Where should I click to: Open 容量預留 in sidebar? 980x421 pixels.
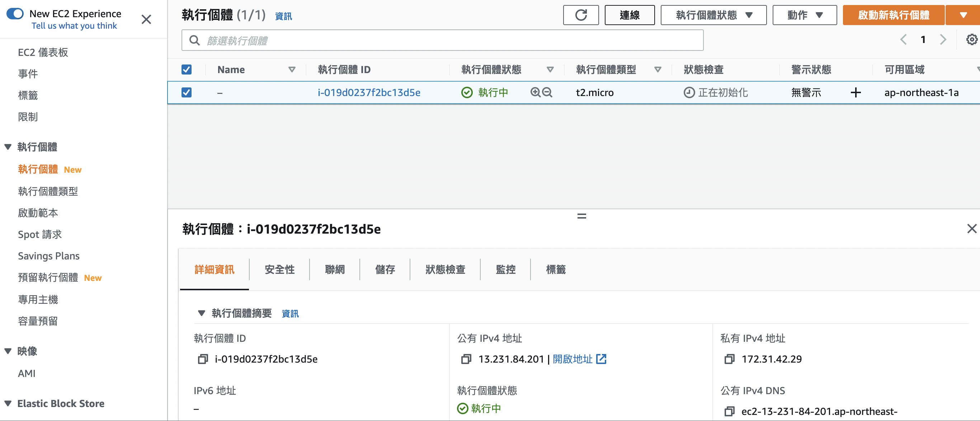38,321
